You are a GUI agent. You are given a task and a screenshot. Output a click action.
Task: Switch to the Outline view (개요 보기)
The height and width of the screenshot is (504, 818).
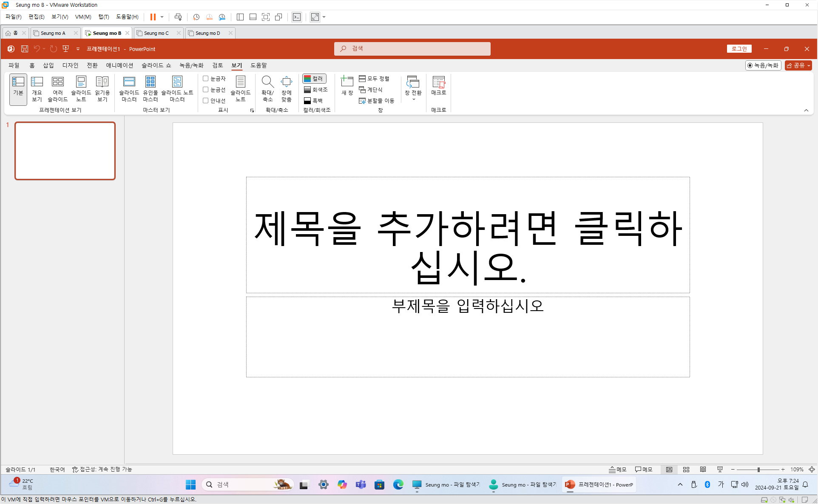(37, 89)
